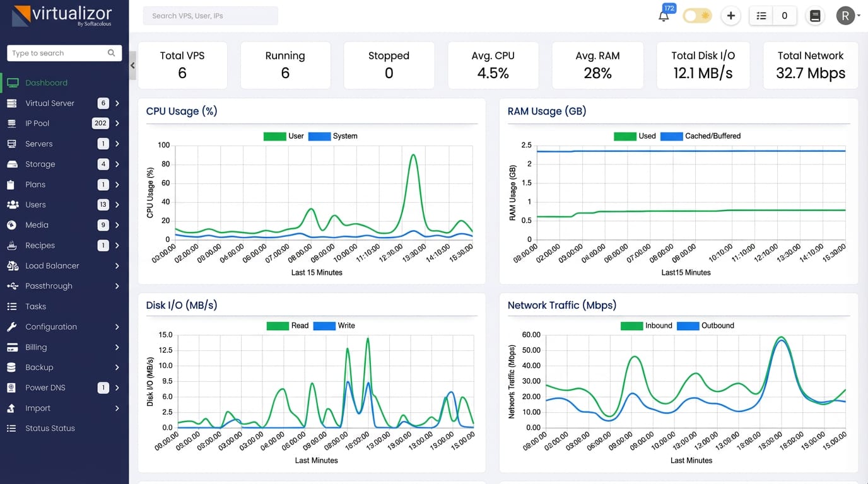Screen dimensions: 868x484
Task: Open the Passthrough menu item
Action: (x=64, y=286)
